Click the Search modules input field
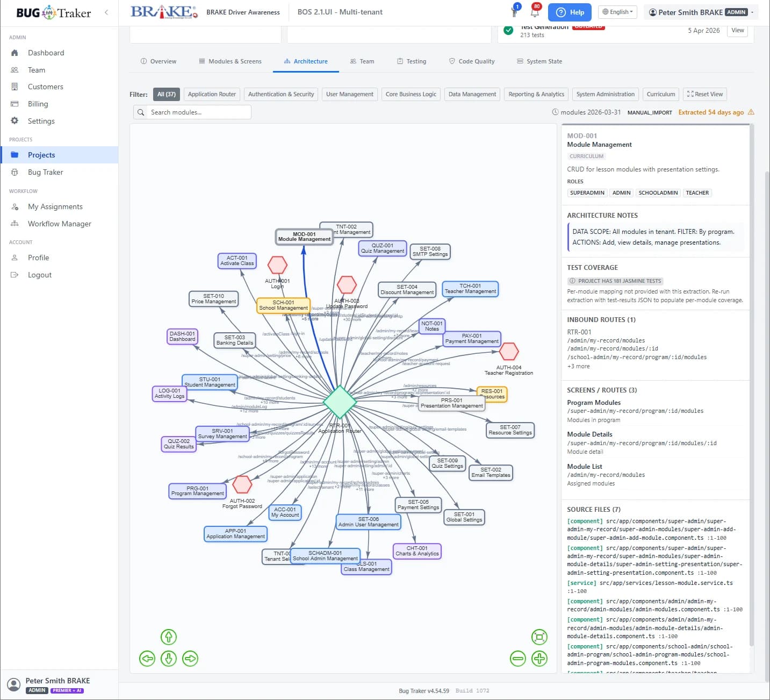The width and height of the screenshot is (770, 700). point(192,112)
